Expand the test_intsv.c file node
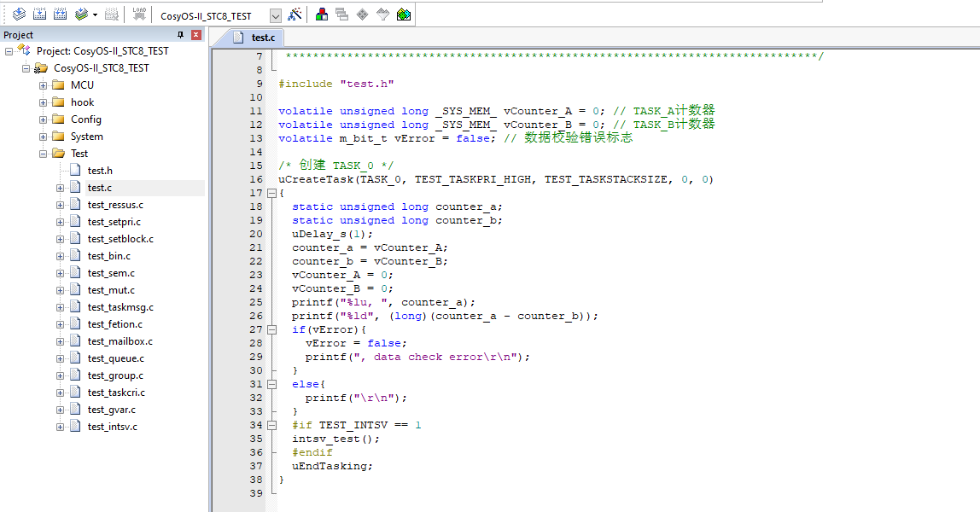Image resolution: width=980 pixels, height=512 pixels. click(x=60, y=427)
